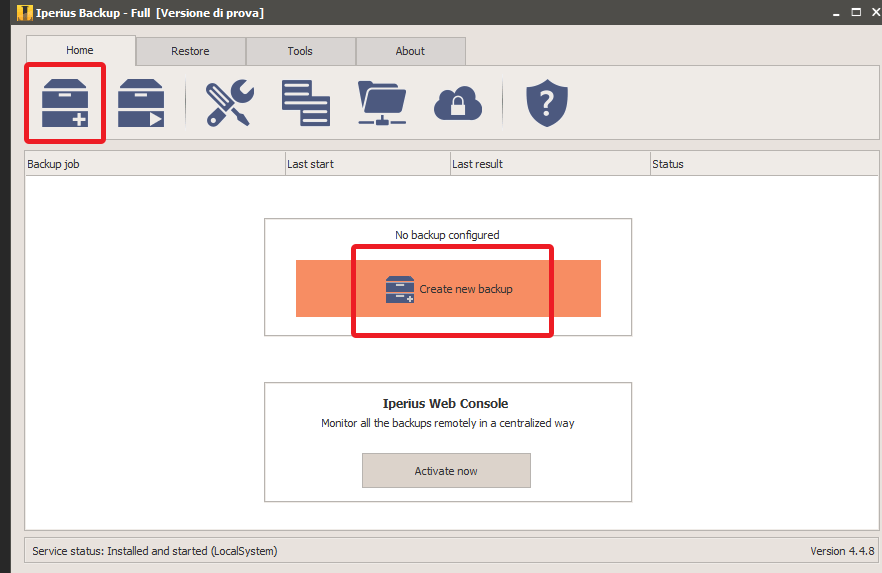Open general settings wrench and screwdriver icon
Image resolution: width=882 pixels, height=573 pixels.
coord(230,102)
